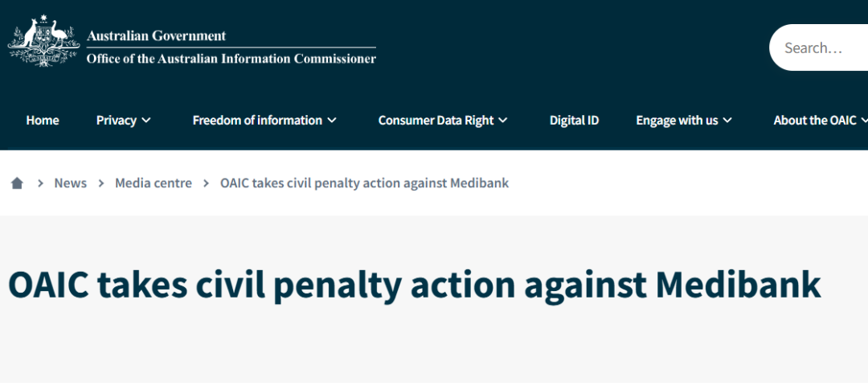Expand the Engage with us chevron
The image size is (868, 386).
tap(727, 121)
